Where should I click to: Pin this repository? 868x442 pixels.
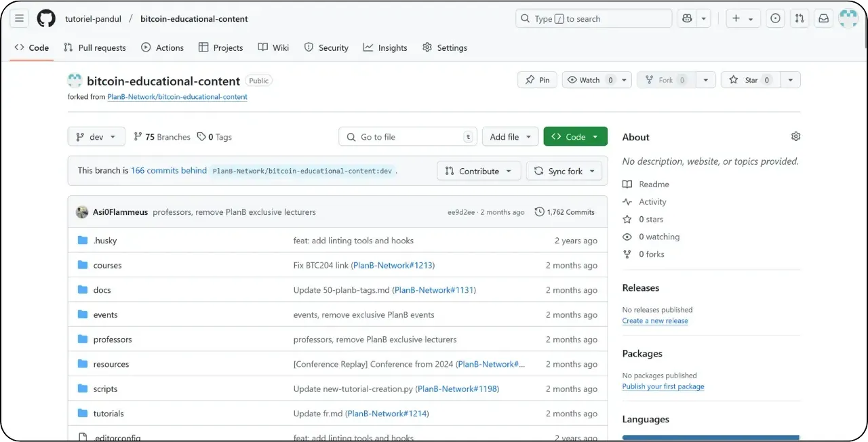(537, 79)
